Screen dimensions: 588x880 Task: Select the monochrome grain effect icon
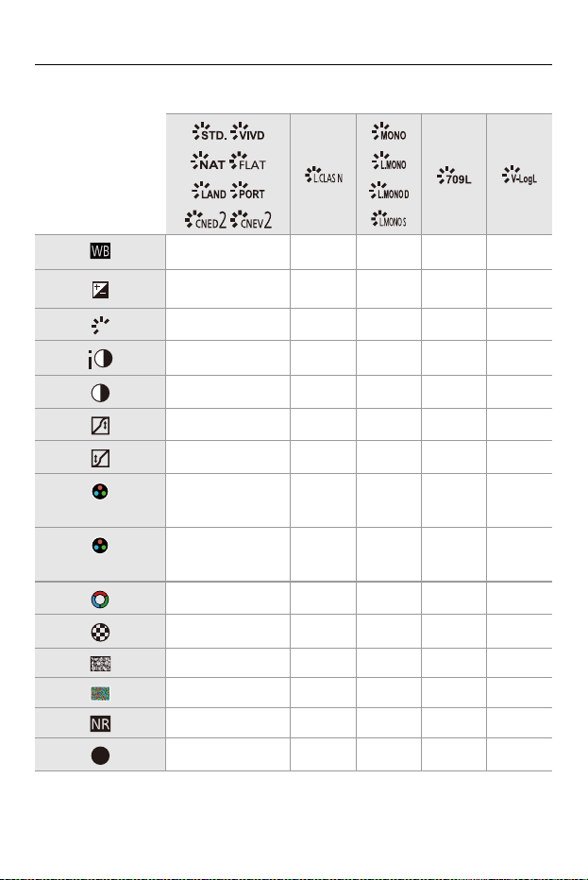point(100,664)
